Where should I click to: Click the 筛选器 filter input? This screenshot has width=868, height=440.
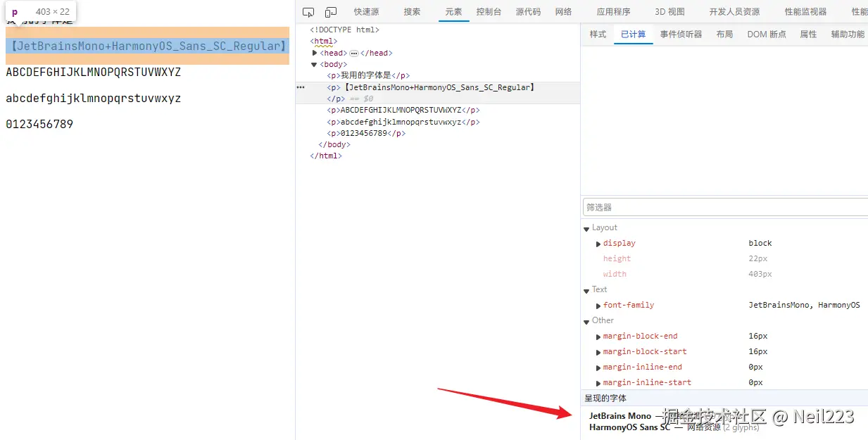click(x=725, y=207)
